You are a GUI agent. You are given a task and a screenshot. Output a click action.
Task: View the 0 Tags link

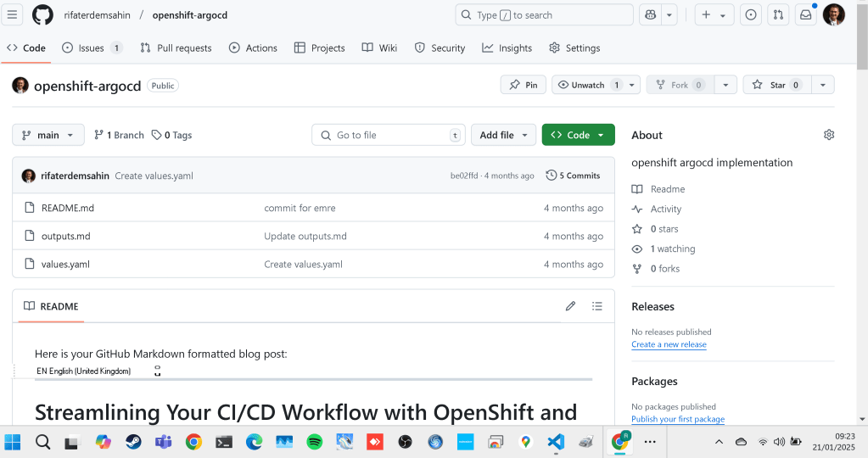coord(171,135)
